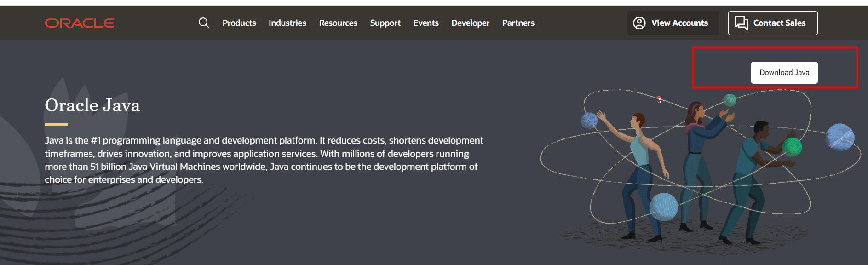Open the Support menu
The height and width of the screenshot is (265, 868).
click(x=385, y=23)
